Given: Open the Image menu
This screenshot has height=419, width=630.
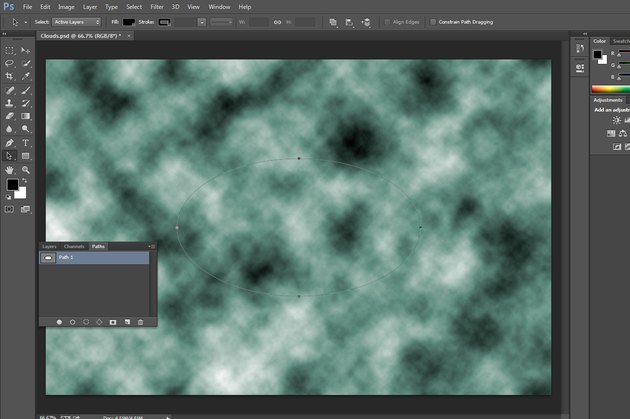Looking at the screenshot, I should tap(66, 7).
